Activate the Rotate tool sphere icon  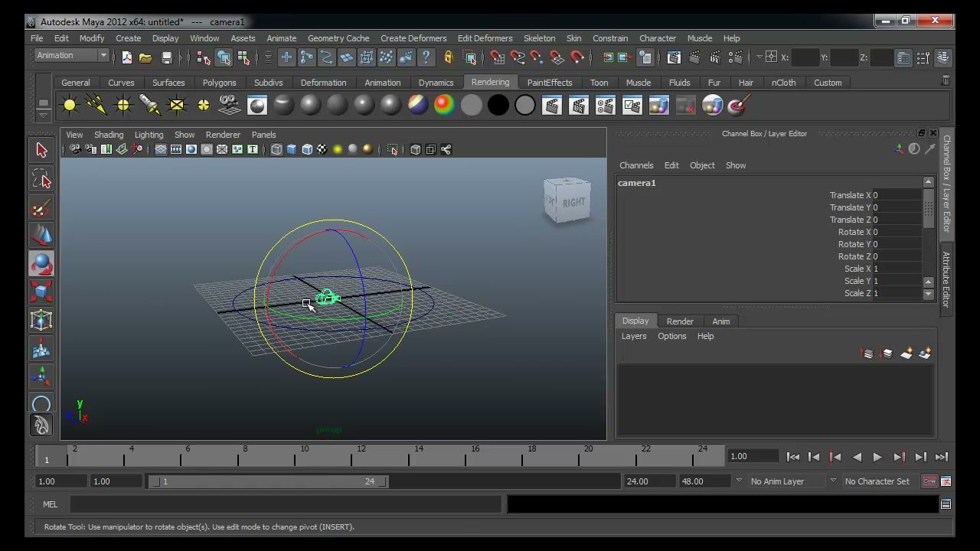[41, 264]
